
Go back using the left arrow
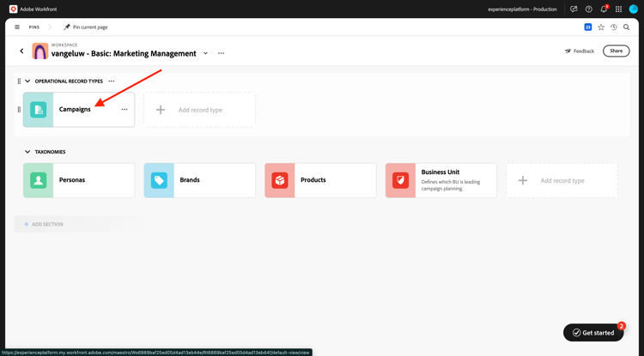21,51
